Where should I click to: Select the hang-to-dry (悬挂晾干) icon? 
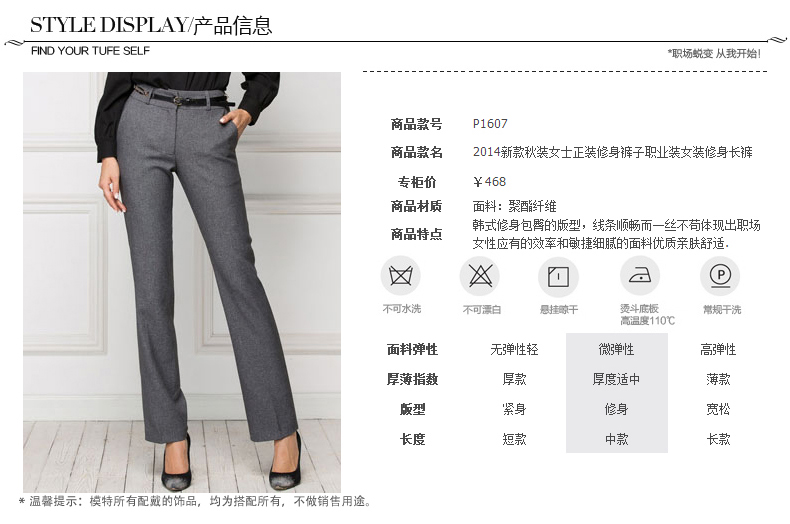(x=558, y=276)
